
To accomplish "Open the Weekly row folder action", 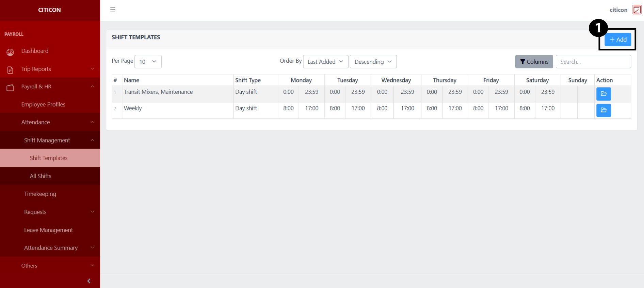I will (603, 110).
